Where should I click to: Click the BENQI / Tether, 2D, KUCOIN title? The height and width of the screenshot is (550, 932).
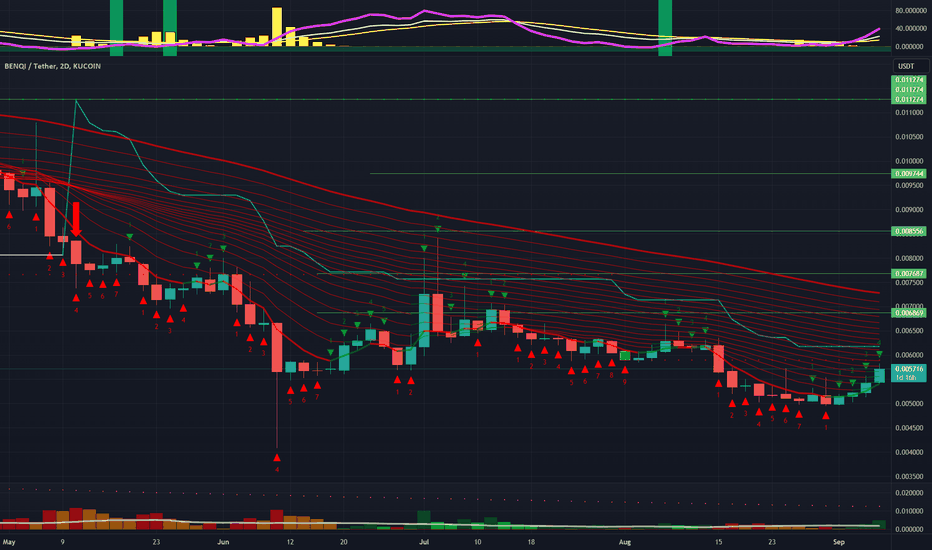(x=52, y=66)
